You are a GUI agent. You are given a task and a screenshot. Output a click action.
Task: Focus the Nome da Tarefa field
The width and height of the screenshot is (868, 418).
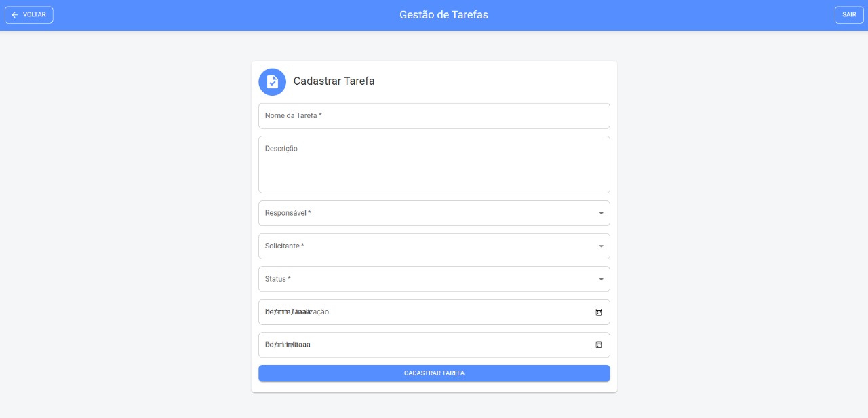(434, 116)
